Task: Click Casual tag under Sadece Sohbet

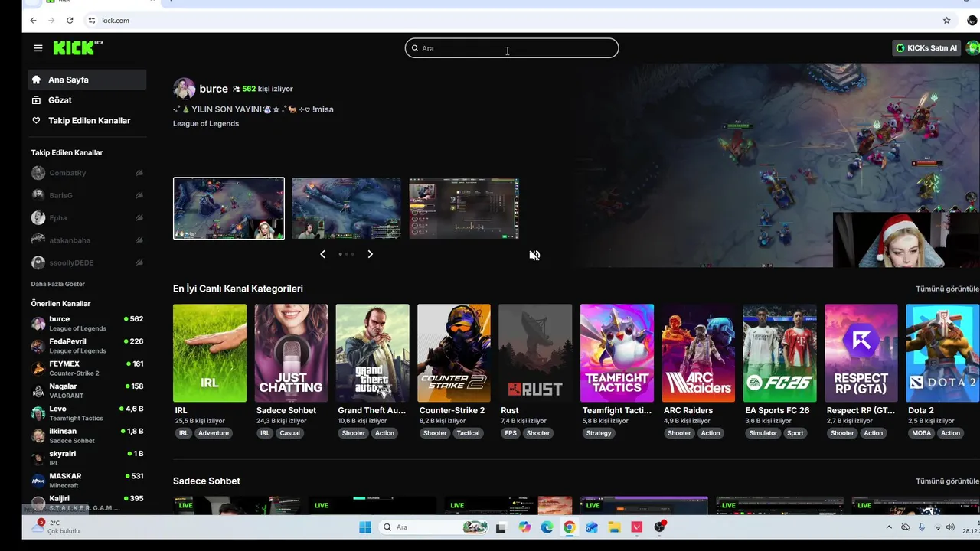Action: [x=290, y=433]
